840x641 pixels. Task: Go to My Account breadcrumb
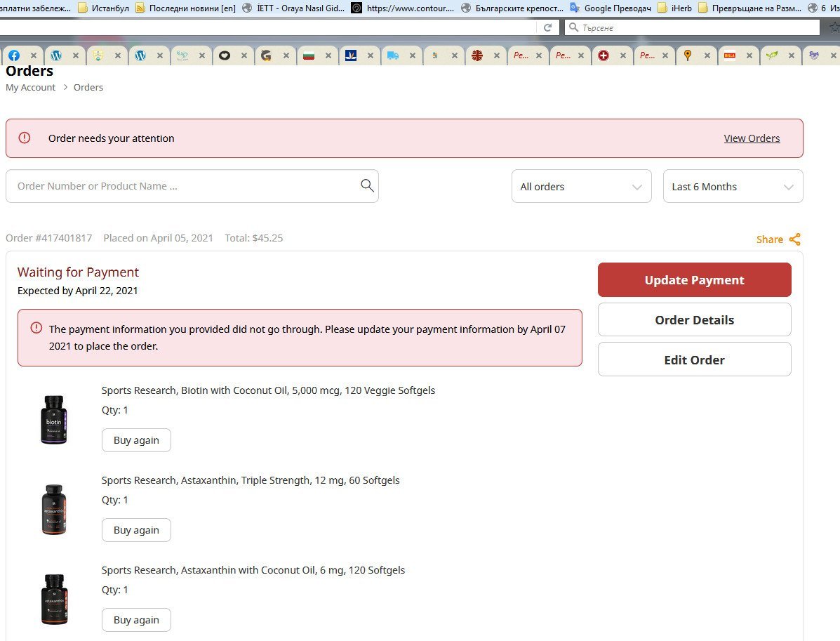(30, 87)
